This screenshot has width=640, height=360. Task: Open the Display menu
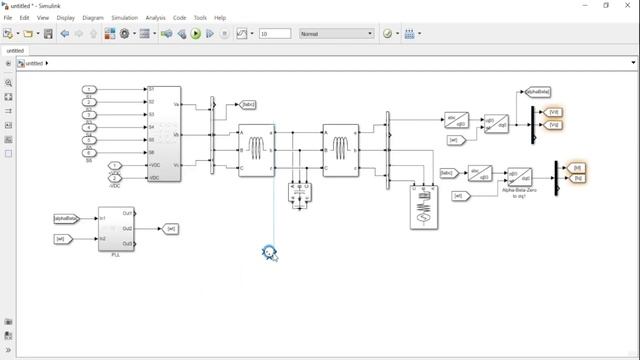(x=66, y=18)
